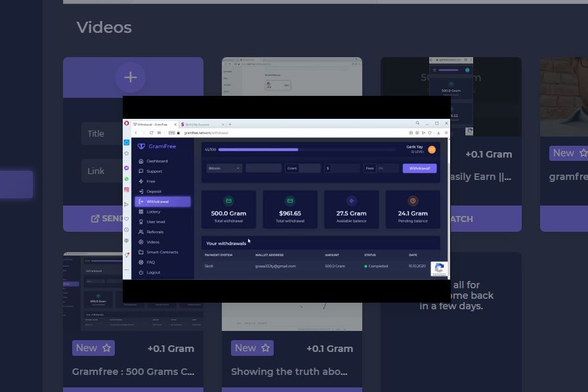Click the purple Withdrawal submit button
Viewport: 588px width, 392px height.
[x=419, y=169]
